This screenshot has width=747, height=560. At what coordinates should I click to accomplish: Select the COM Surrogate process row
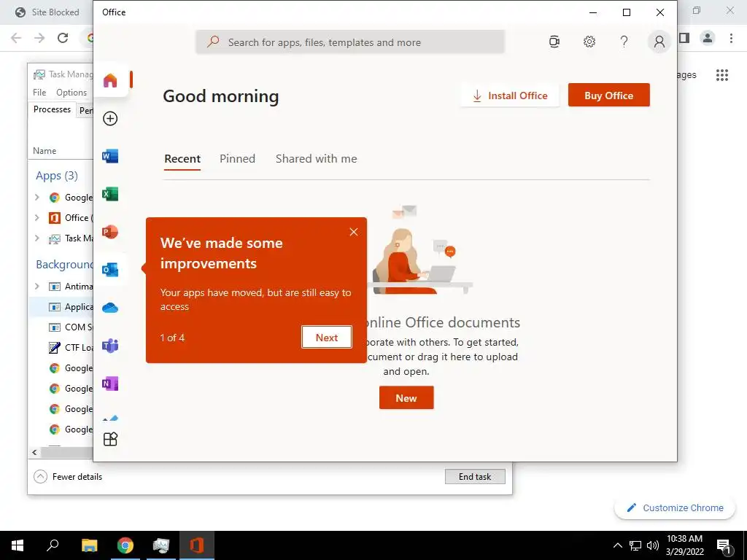[61, 327]
